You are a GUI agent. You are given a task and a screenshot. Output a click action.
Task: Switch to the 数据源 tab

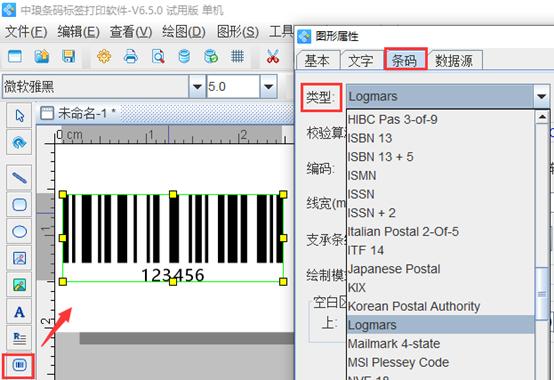click(454, 61)
